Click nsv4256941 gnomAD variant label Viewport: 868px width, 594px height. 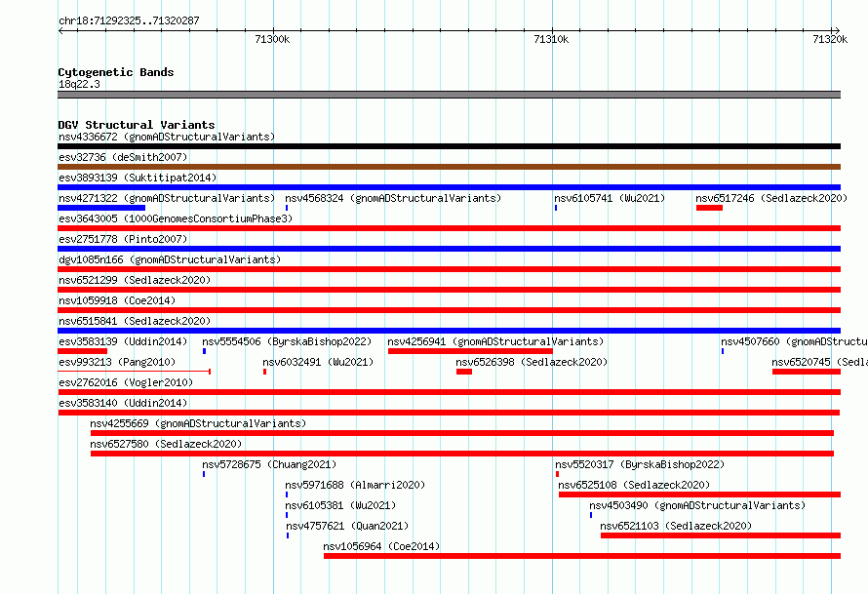[x=495, y=341]
